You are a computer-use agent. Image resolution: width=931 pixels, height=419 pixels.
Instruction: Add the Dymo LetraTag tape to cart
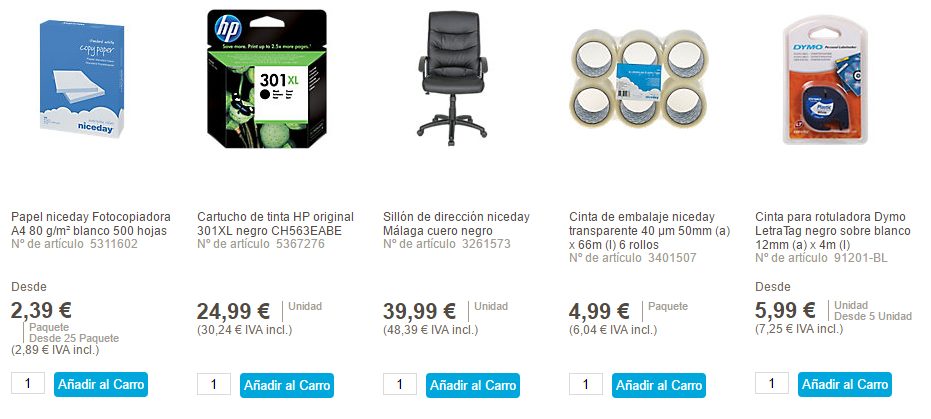pos(844,385)
